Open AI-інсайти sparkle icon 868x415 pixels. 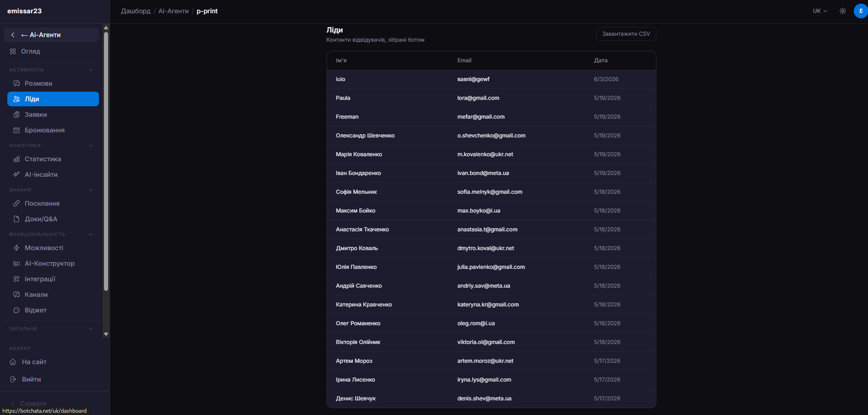point(16,175)
